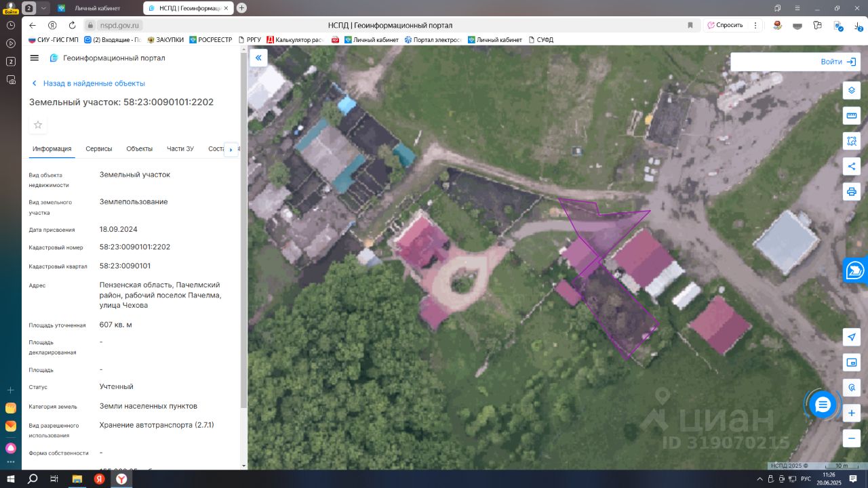Open the СИУ-ГИС ГМП bookmark
Viewport: 868px width, 488px height.
pyautogui.click(x=54, y=40)
